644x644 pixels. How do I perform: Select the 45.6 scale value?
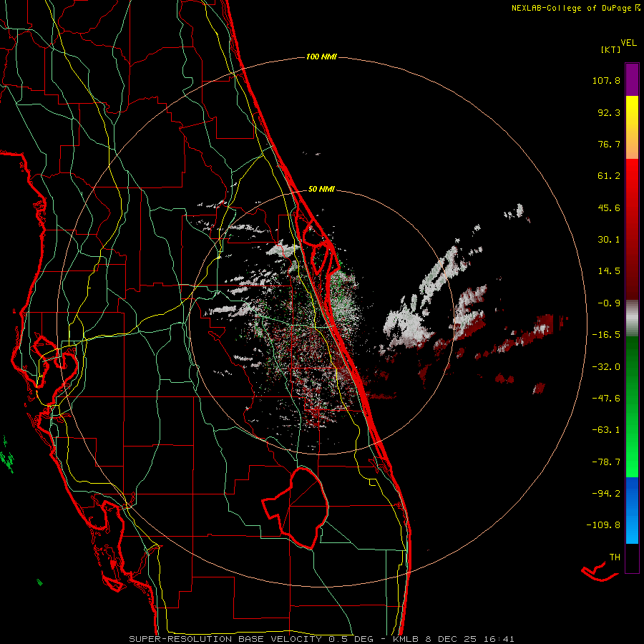pyautogui.click(x=609, y=208)
